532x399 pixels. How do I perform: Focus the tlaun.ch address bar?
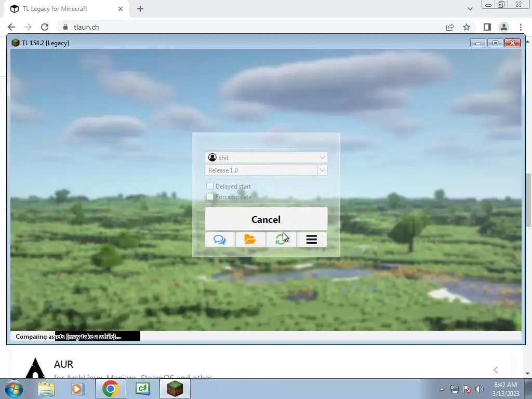(251, 27)
